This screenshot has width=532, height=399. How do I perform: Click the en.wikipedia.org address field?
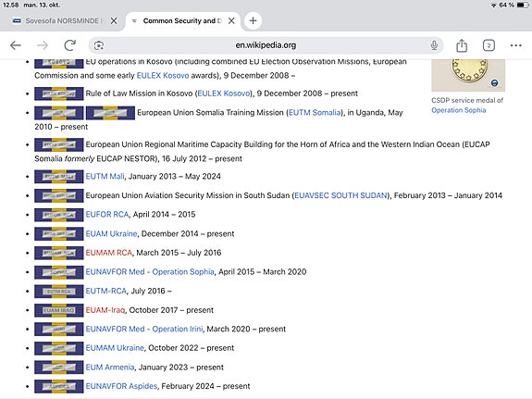pyautogui.click(x=266, y=45)
